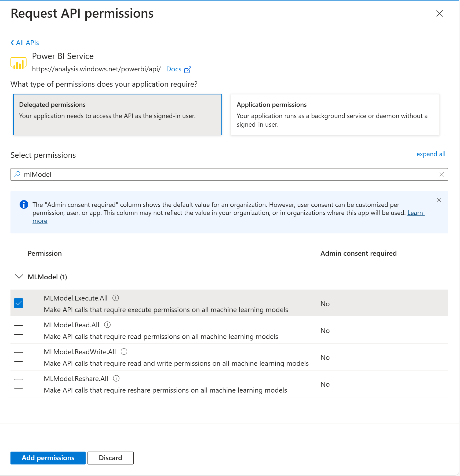Dismiss the admin consent info banner

(439, 200)
